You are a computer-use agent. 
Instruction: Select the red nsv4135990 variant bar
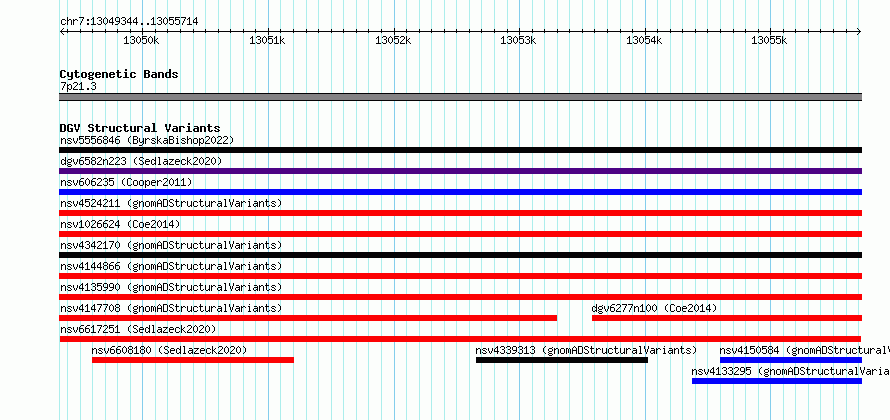click(460, 297)
